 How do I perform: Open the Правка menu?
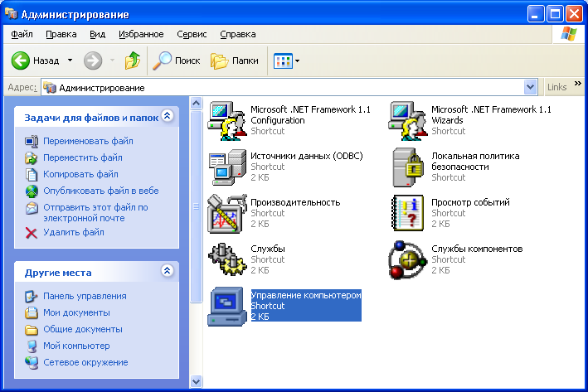pyautogui.click(x=61, y=34)
